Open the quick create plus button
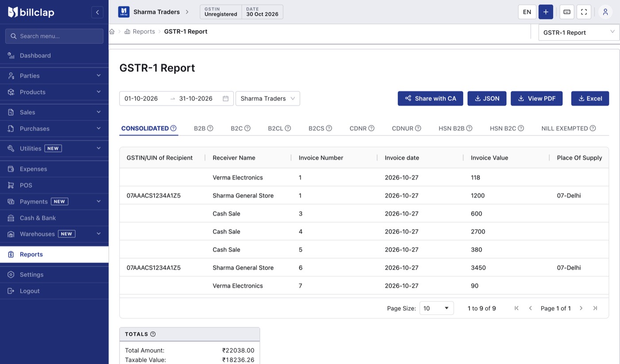Screen dimensions: 620x364 (x=546, y=12)
